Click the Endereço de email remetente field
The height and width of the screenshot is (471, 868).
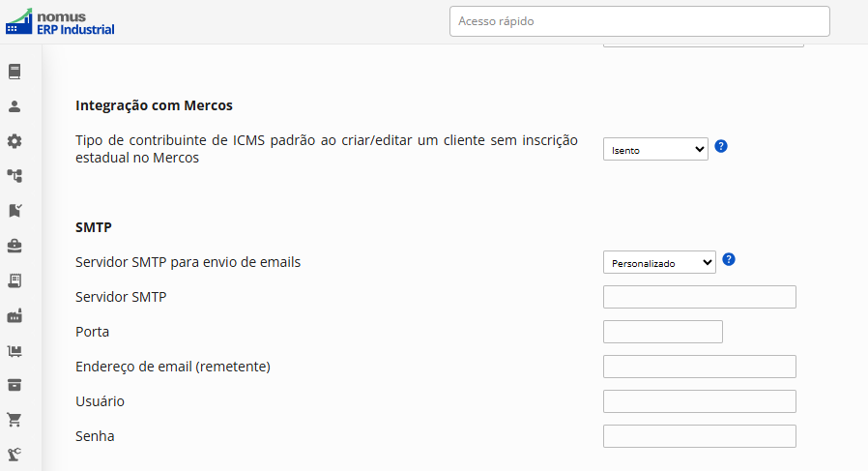[x=700, y=367]
